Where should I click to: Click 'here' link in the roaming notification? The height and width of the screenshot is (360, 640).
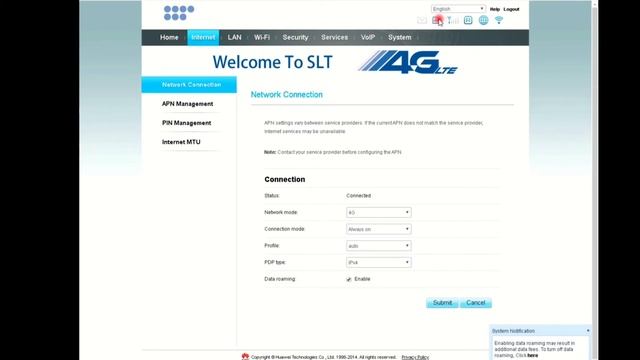(532, 356)
